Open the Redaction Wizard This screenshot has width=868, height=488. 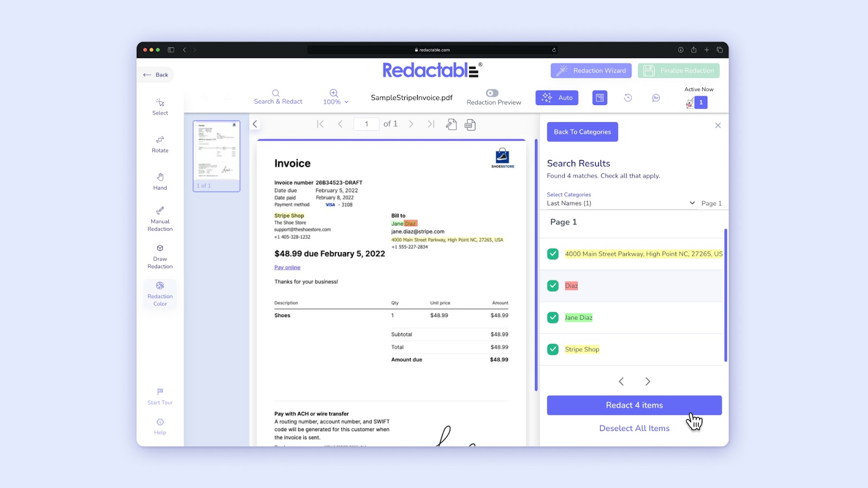(x=591, y=70)
